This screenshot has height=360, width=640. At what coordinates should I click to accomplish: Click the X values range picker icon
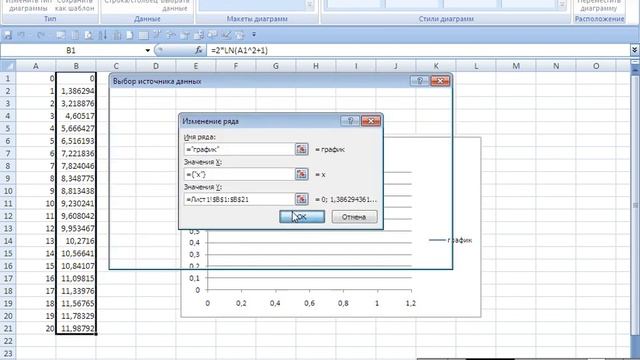301,174
